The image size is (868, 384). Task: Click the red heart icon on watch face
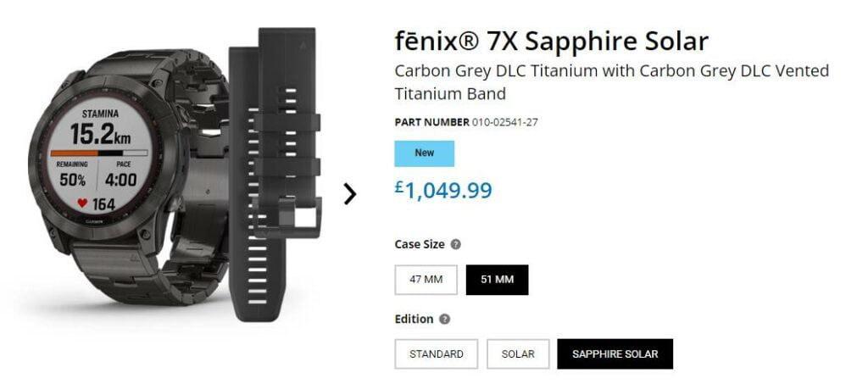82,204
